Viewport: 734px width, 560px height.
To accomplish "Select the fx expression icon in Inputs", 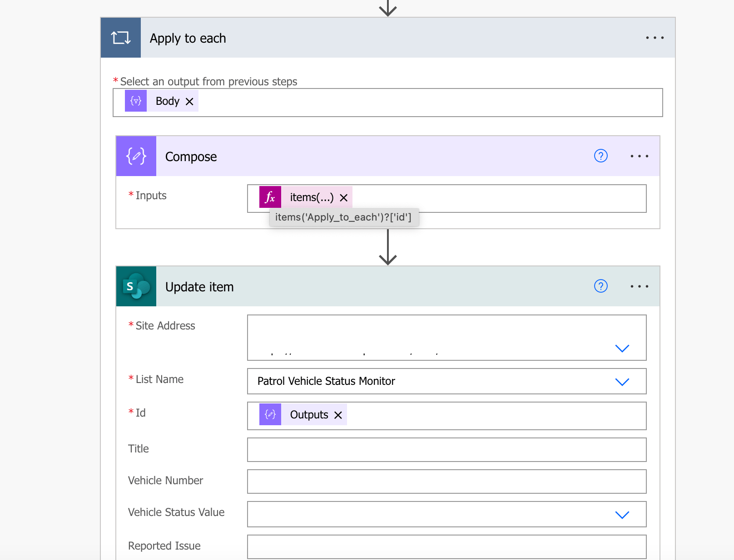I will [x=270, y=197].
